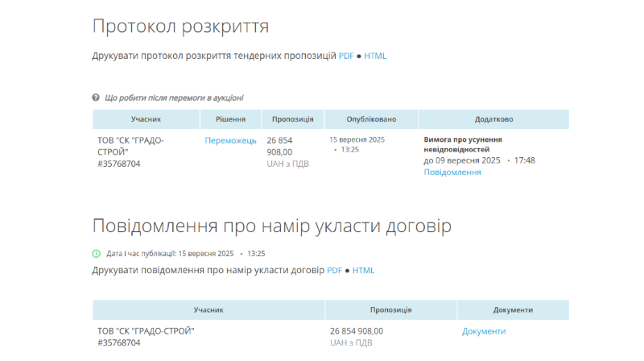Click the Учасник header in protocol table
This screenshot has height=361, width=644.
point(146,119)
